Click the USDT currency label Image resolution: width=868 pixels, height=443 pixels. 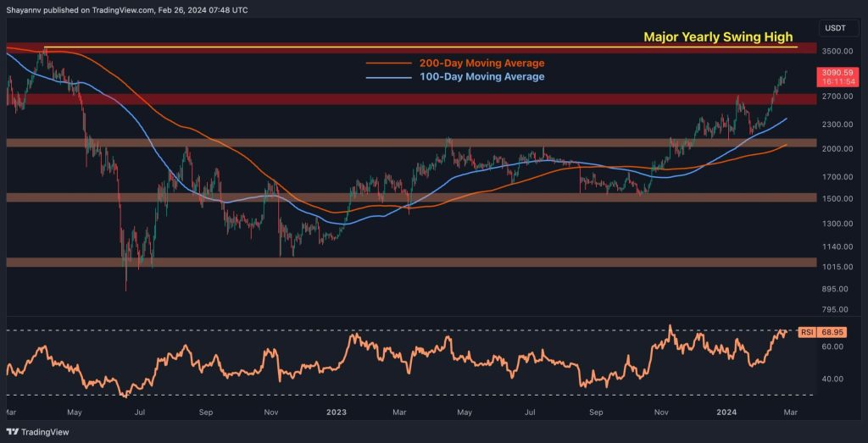click(834, 28)
